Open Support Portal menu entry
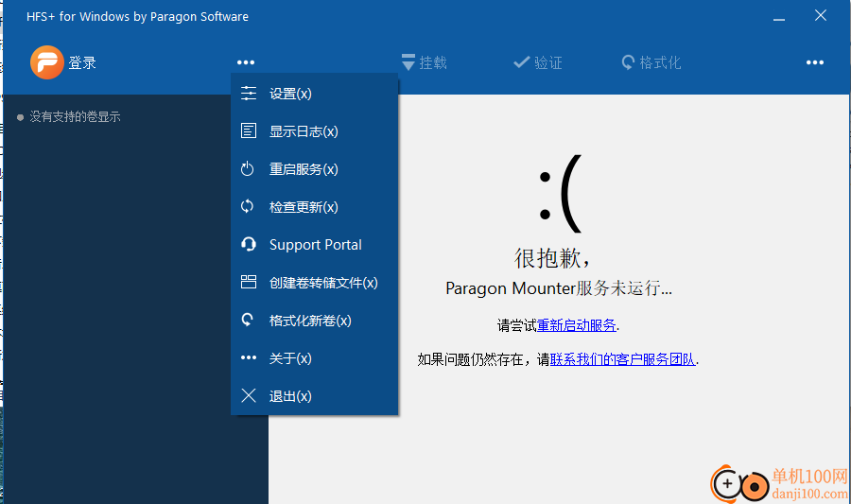851x504 pixels. [315, 245]
